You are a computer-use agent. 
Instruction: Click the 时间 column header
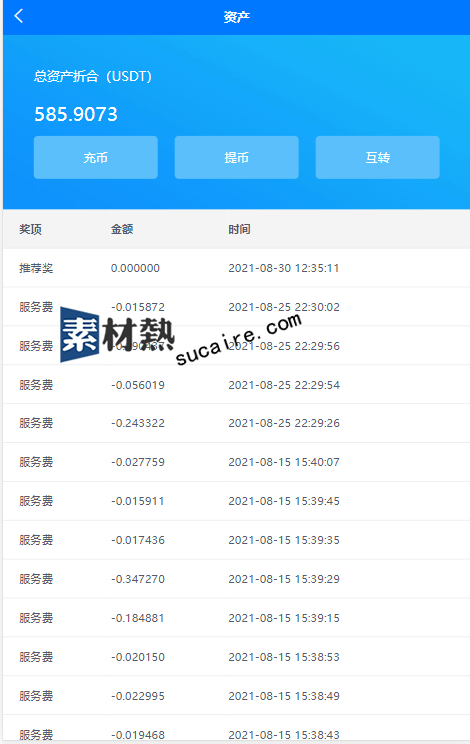tap(239, 229)
